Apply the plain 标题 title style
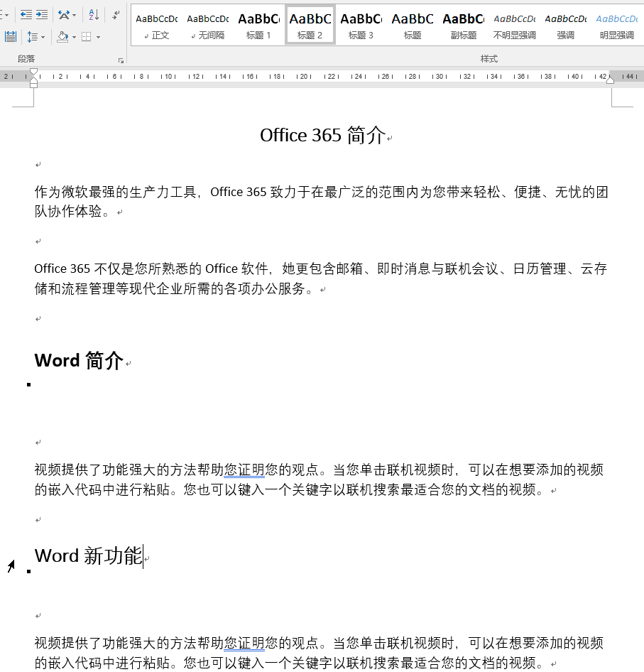 [413, 25]
